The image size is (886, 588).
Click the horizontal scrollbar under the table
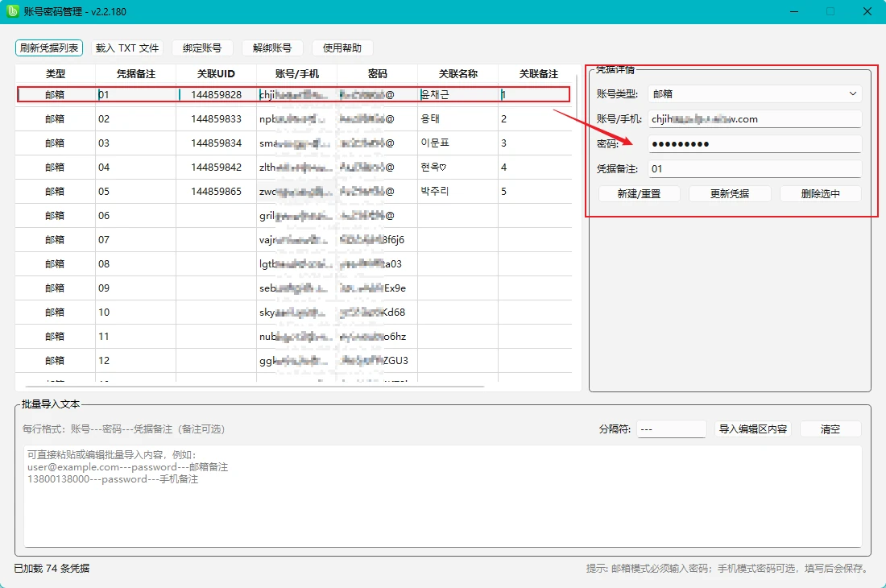click(255, 387)
